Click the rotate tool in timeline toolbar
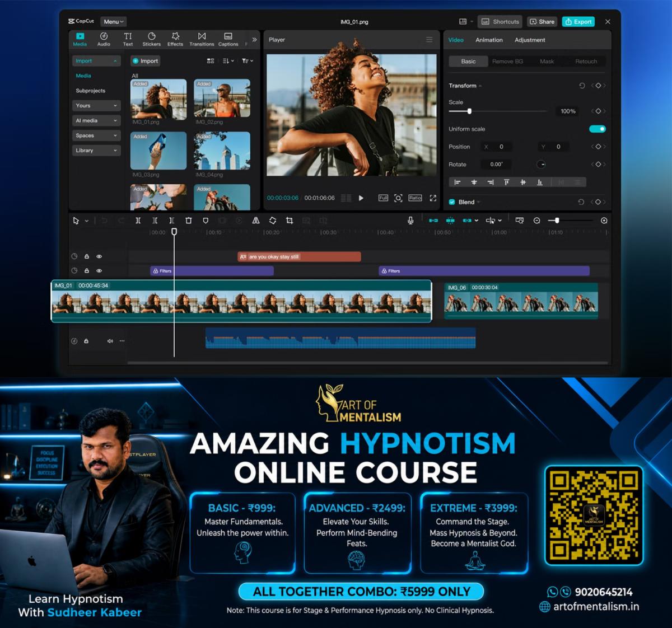Screen dimensions: 672x628 [273, 221]
